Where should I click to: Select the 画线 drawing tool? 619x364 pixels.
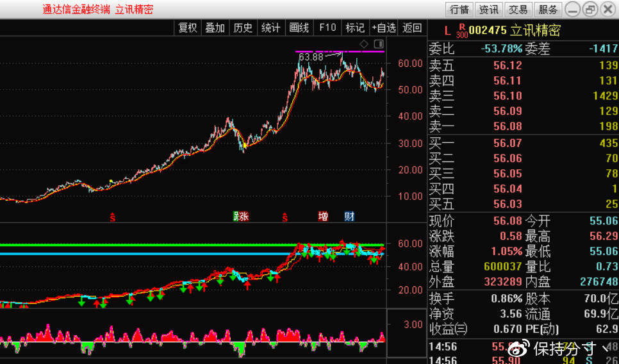pyautogui.click(x=299, y=28)
